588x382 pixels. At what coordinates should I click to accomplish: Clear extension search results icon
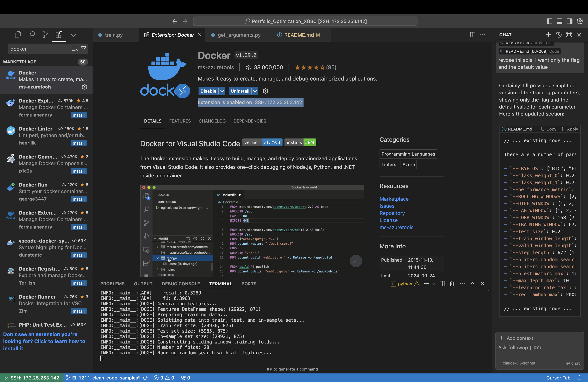pos(75,49)
